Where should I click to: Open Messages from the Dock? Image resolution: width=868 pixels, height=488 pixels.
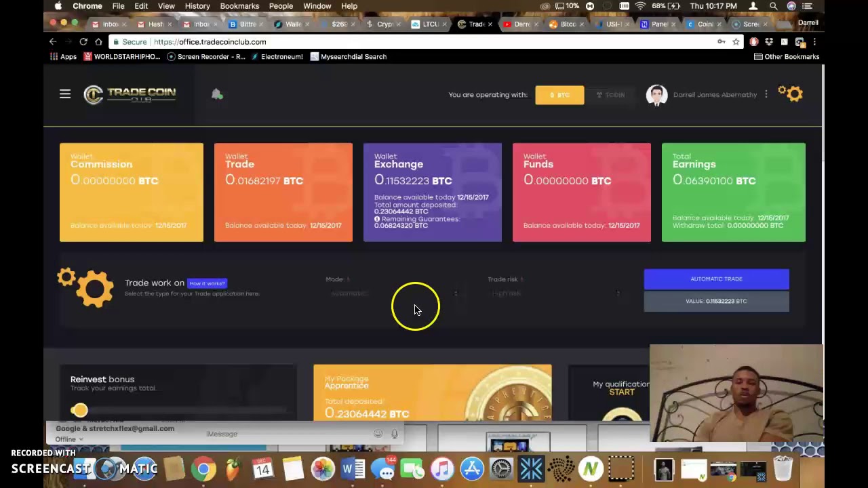384,469
